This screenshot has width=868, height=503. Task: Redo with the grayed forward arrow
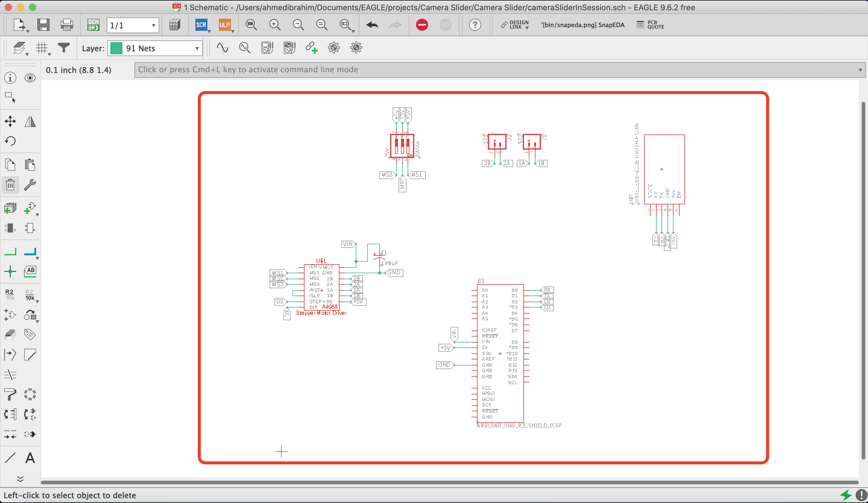pos(395,25)
